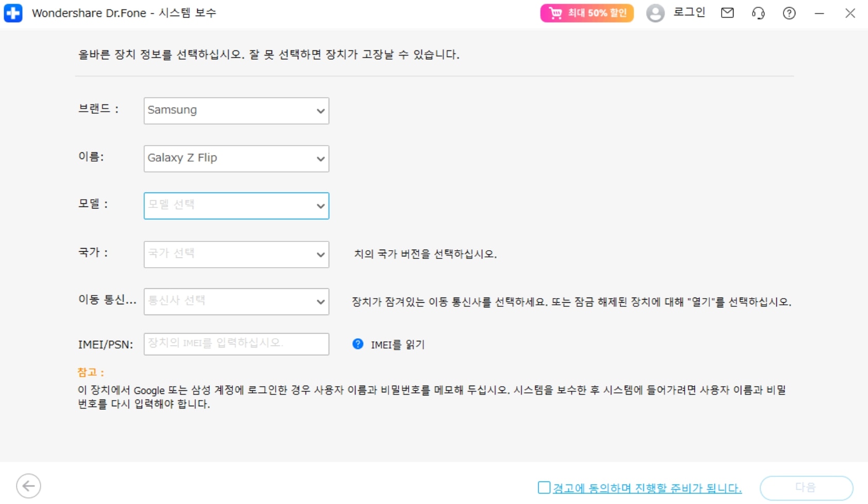This screenshot has width=868, height=504.
Task: Click the 로그인 login link
Action: click(x=689, y=12)
